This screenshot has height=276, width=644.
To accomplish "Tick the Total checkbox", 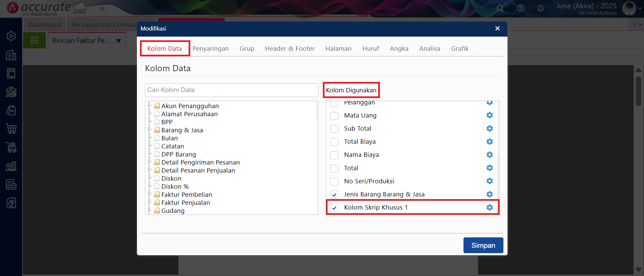I will [x=334, y=168].
